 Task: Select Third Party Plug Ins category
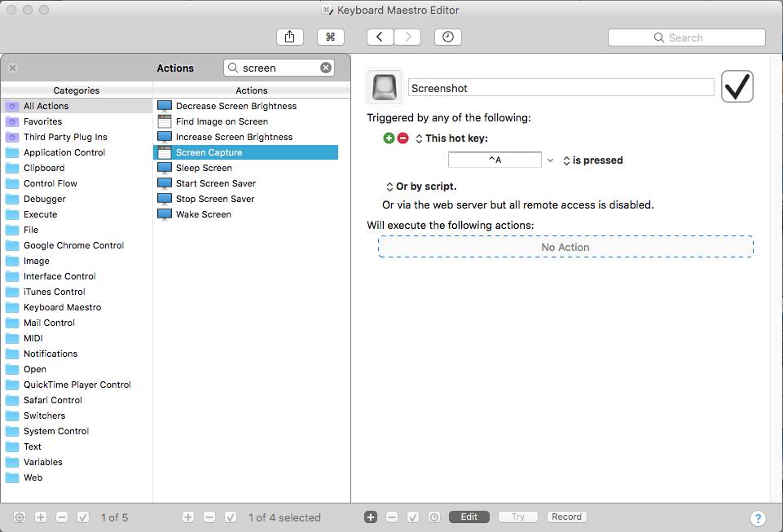[x=77, y=137]
